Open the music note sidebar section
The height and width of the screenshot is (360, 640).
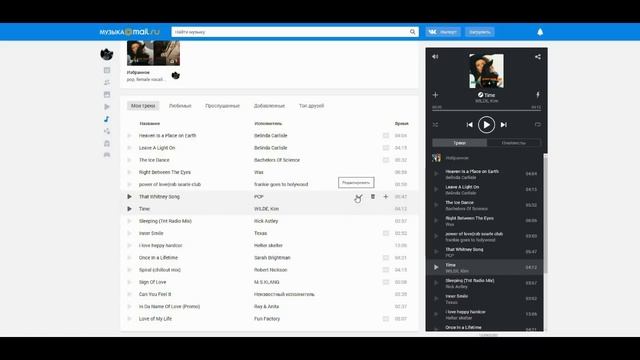[107, 119]
